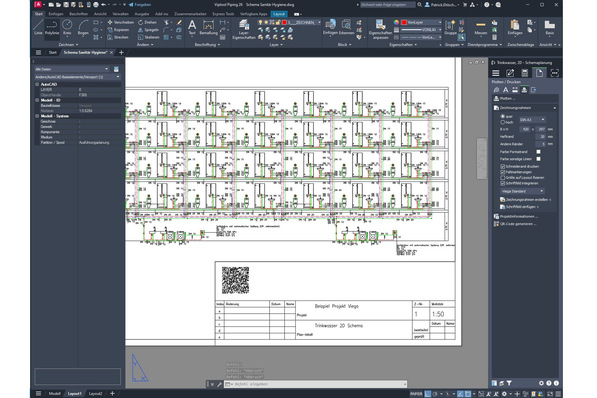The width and height of the screenshot is (597, 398).
Task: Open the Express Tools ribbon tab
Action: pyautogui.click(x=223, y=14)
